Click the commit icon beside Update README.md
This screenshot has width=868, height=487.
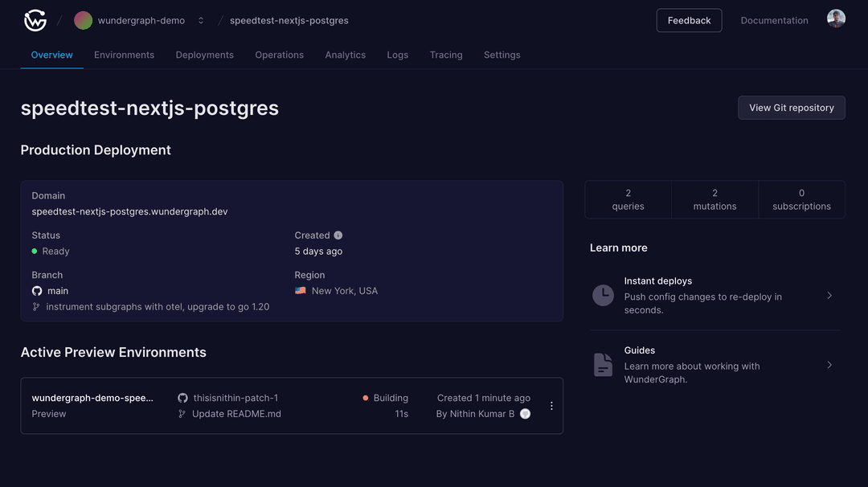(182, 413)
